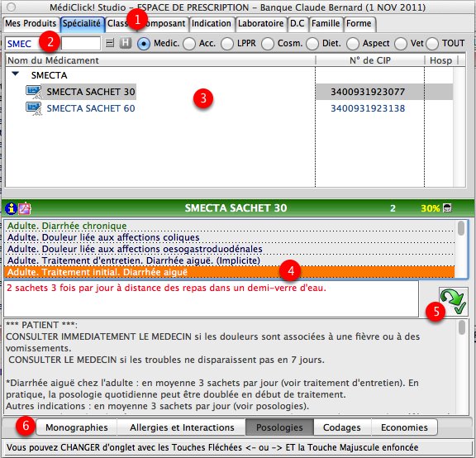Select the Vet radio button
This screenshot has width=476, height=458.
pos(401,44)
